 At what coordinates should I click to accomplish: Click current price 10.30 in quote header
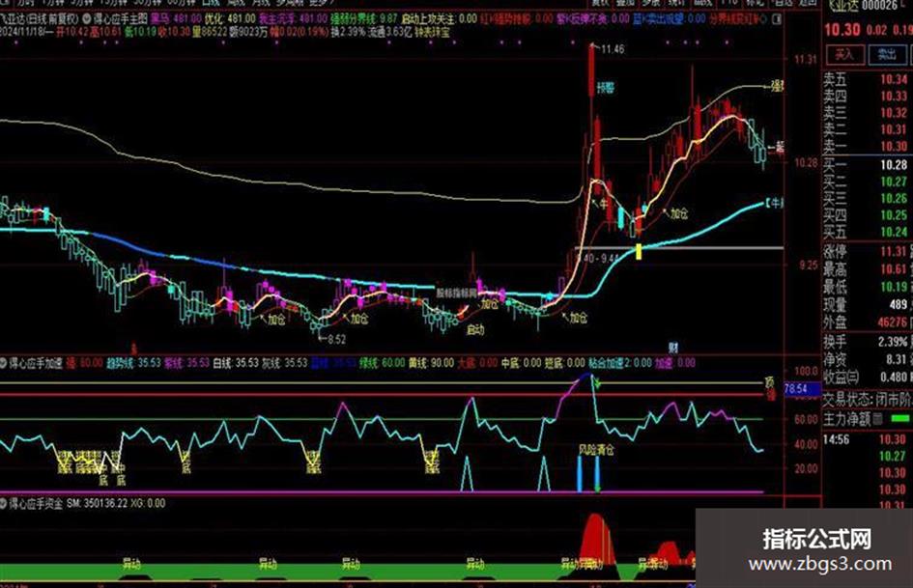coord(842,30)
